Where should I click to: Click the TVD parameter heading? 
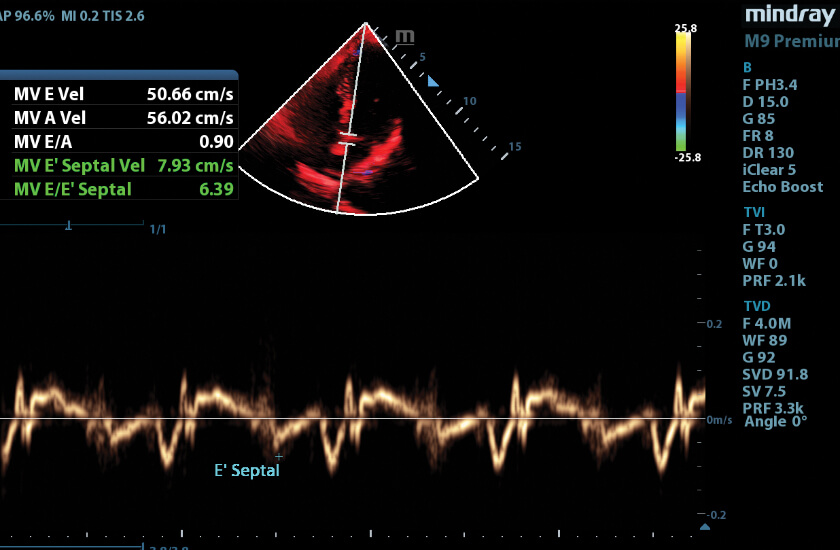756,306
